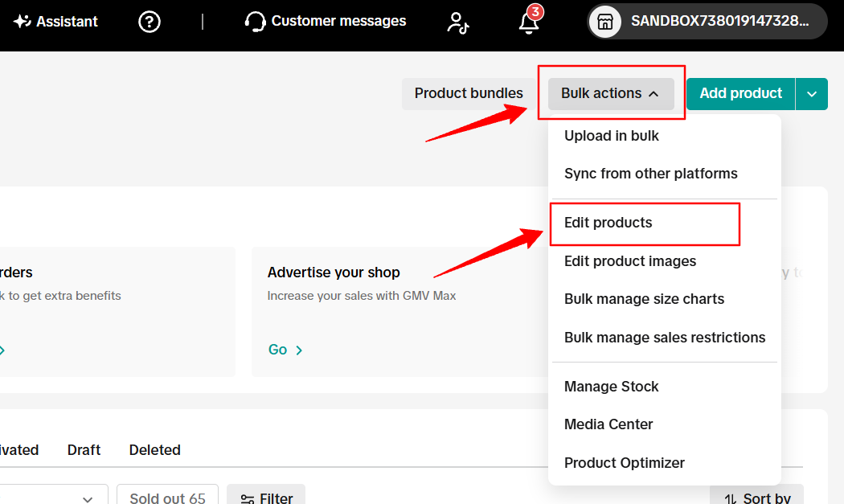This screenshot has width=844, height=504.
Task: Open the account TikTok user icon
Action: click(x=458, y=23)
